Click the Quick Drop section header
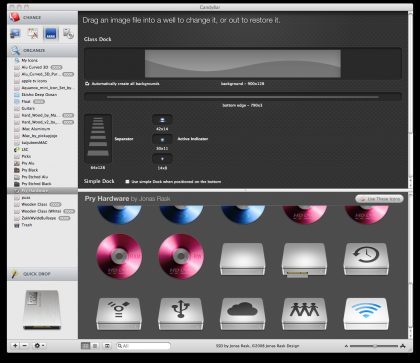This screenshot has height=363, width=420. click(42, 274)
